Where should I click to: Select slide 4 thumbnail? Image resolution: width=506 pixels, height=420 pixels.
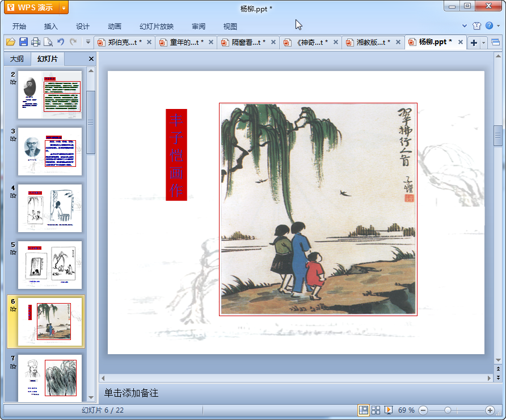tap(50, 208)
